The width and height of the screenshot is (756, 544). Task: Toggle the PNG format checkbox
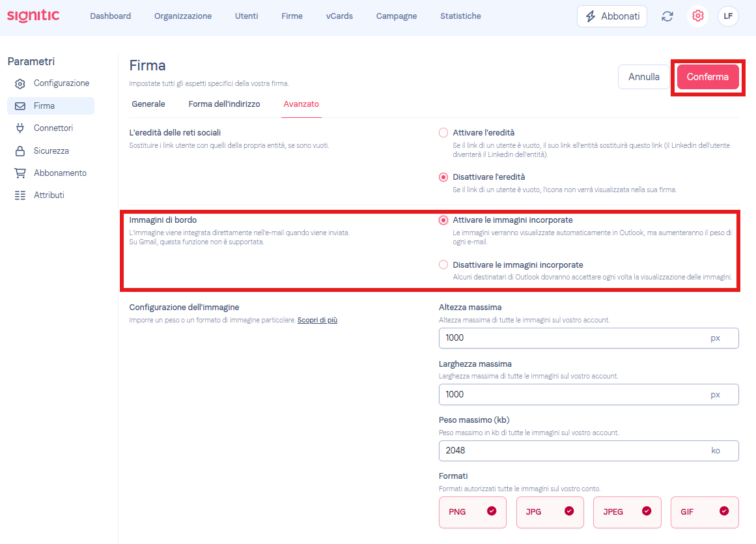coord(473,512)
